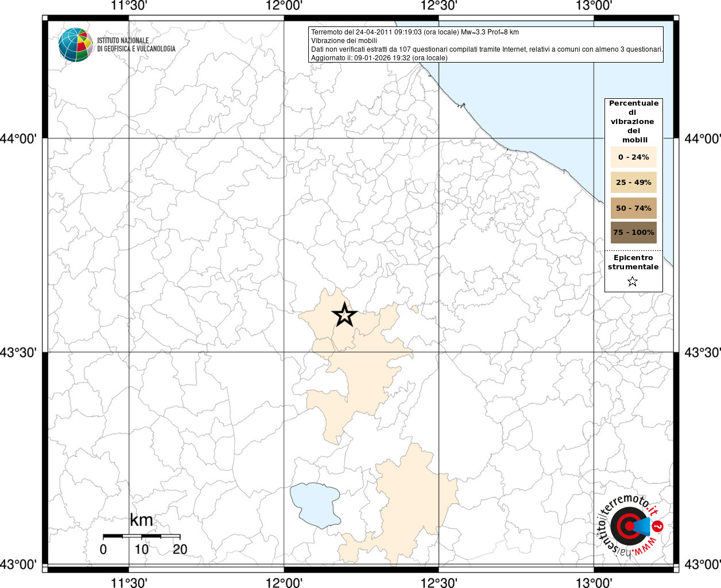This screenshot has width=721, height=588.
Task: Click the right axis label 43°30'
Action: click(x=703, y=352)
